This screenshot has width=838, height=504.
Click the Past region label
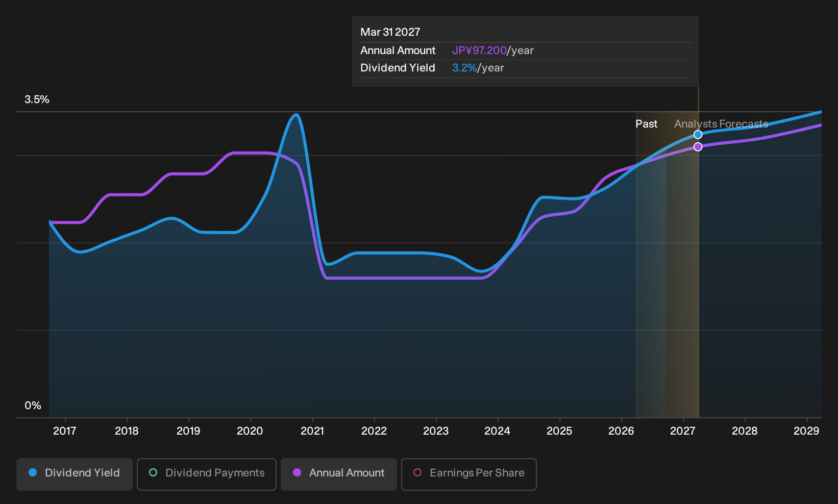[x=646, y=124]
